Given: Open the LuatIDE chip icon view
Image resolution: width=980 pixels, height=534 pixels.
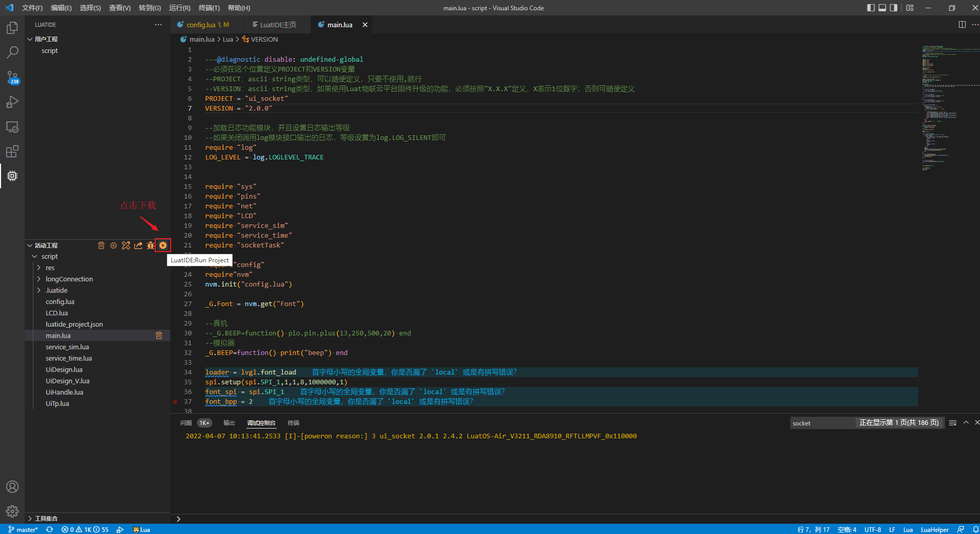Looking at the screenshot, I should tap(12, 176).
